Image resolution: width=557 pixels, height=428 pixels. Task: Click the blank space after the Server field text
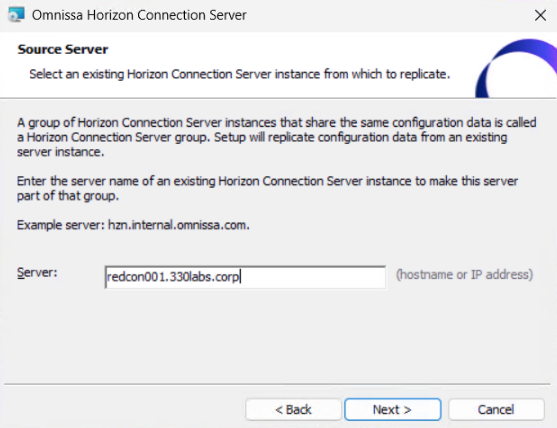[x=313, y=277]
